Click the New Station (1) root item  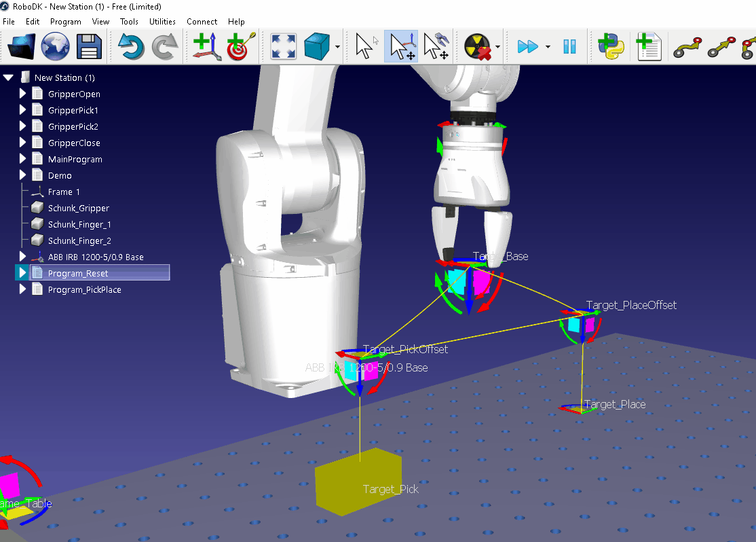[64, 77]
